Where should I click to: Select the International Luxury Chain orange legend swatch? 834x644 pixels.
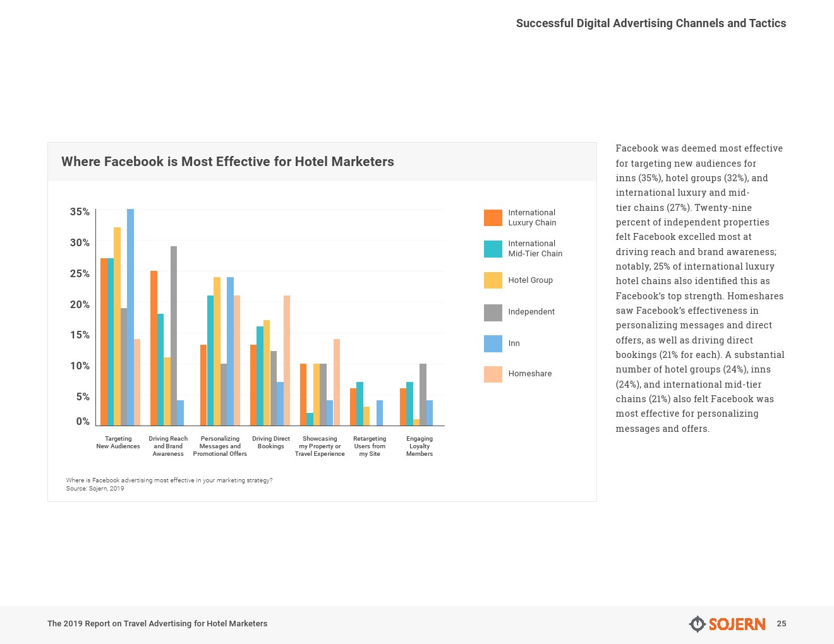(493, 218)
